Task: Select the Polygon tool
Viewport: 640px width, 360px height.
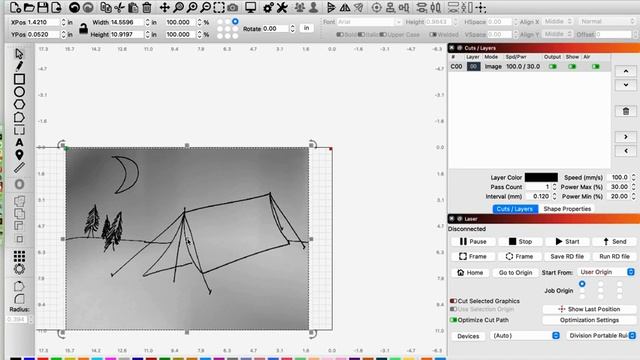Action: tap(19, 104)
